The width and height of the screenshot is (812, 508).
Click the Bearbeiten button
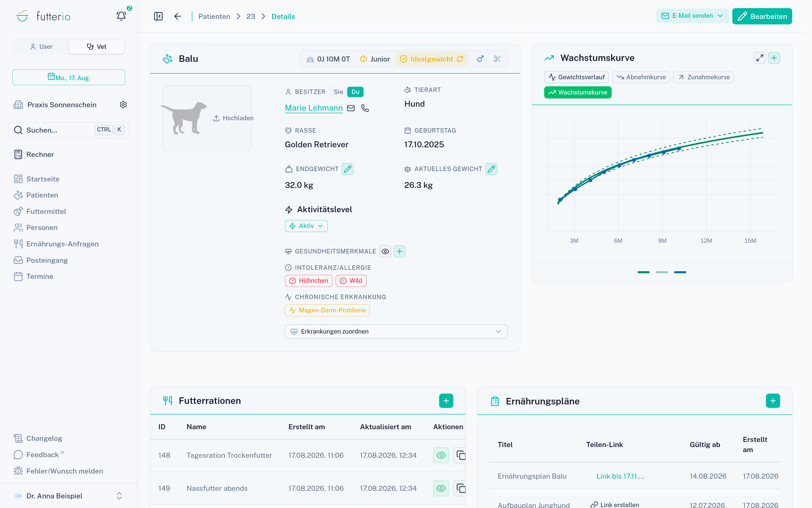tap(762, 16)
